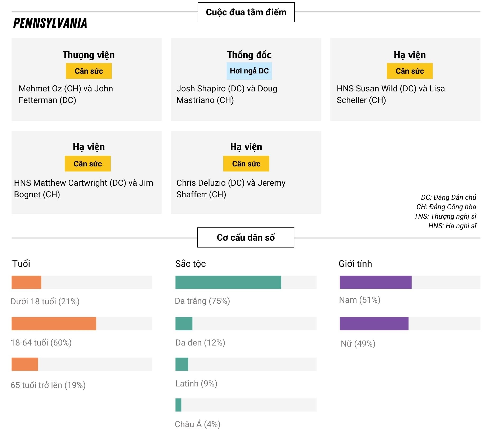Click the "Cân sức" badge under Thượng viện
Image resolution: width=482 pixels, height=448 pixels.
pyautogui.click(x=89, y=71)
